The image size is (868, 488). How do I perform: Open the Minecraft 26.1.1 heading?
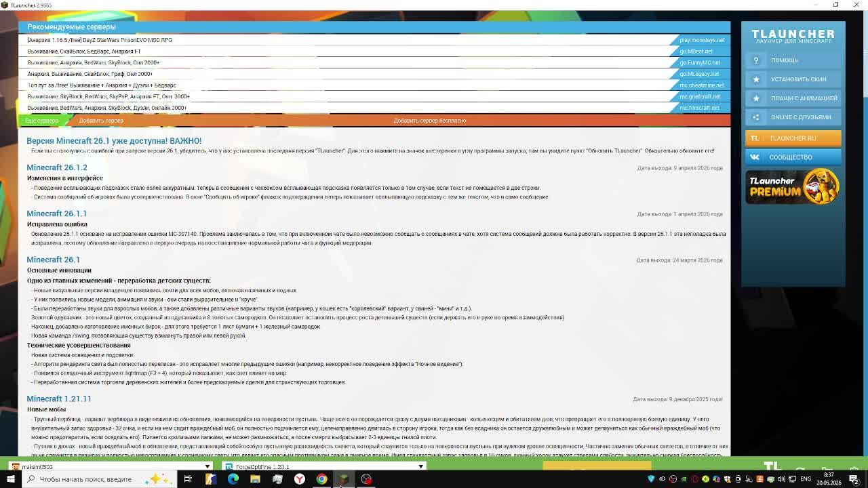coord(57,213)
